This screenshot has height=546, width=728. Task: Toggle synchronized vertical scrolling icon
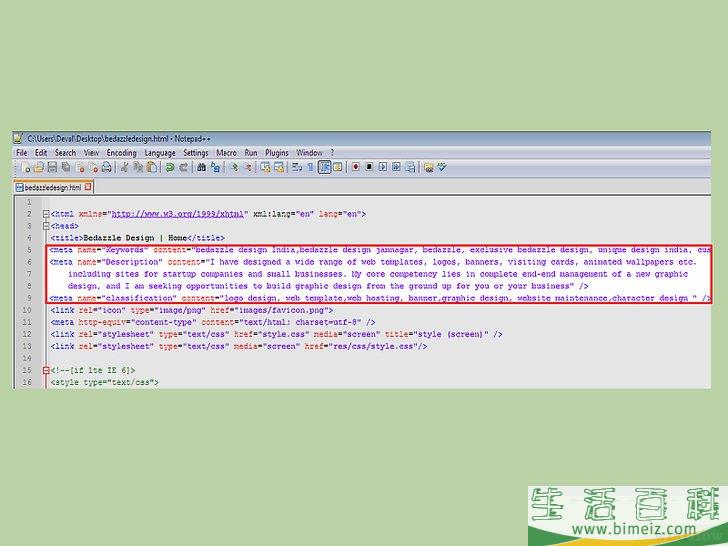point(265,167)
